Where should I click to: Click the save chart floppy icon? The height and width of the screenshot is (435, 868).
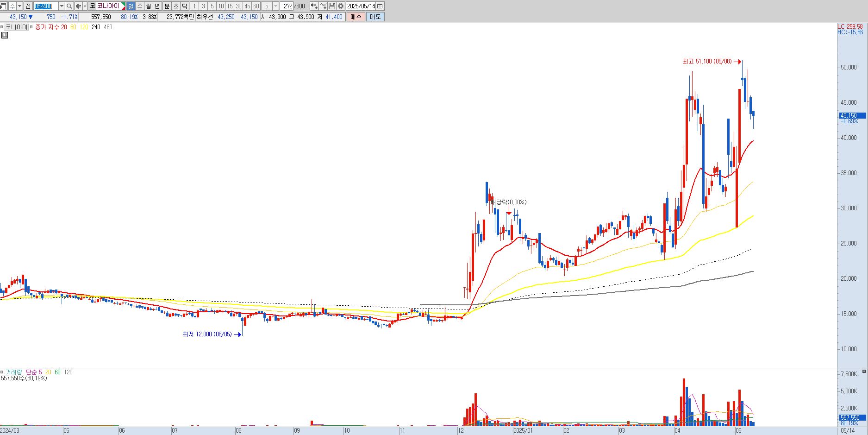pos(332,6)
